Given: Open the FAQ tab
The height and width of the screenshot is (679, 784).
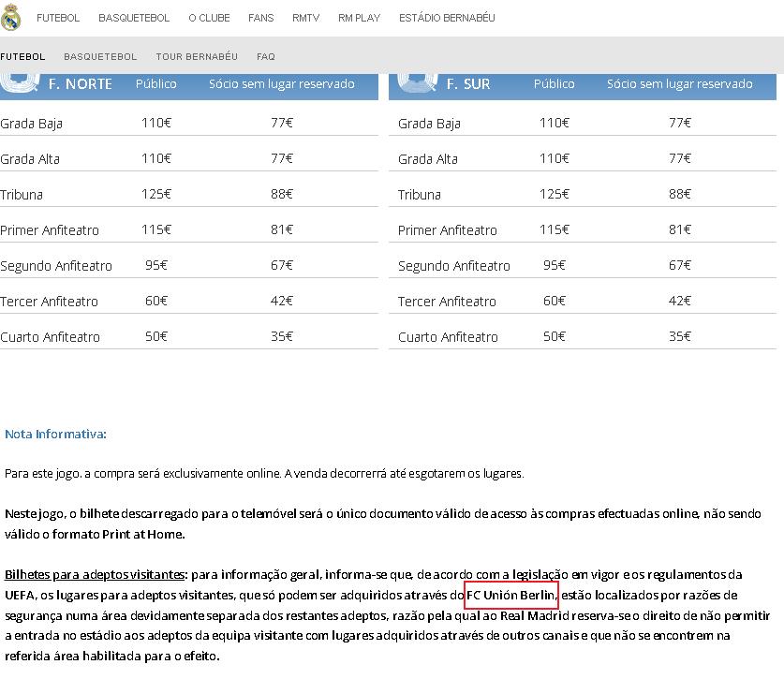Looking at the screenshot, I should (266, 56).
